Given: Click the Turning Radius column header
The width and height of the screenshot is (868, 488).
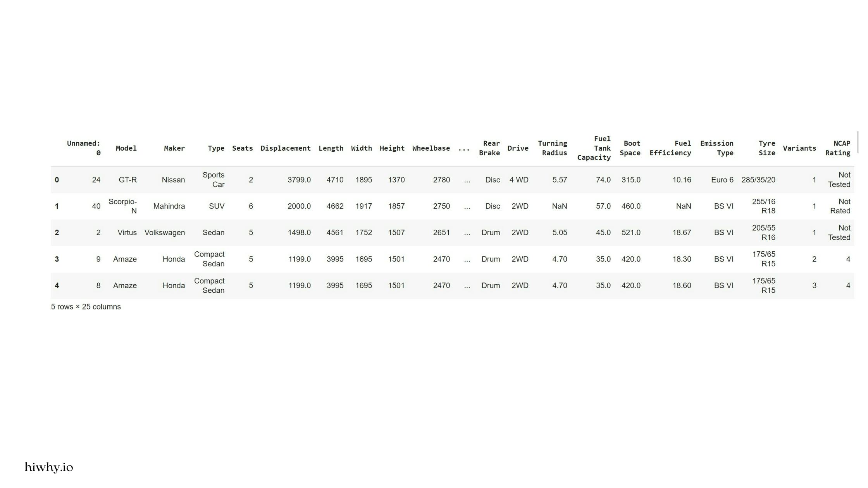Looking at the screenshot, I should tap(552, 148).
